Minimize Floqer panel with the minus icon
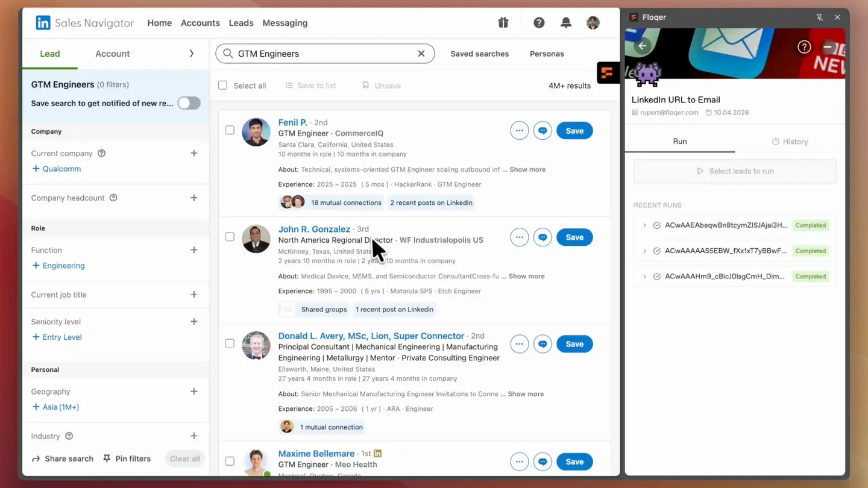The height and width of the screenshot is (488, 868). (x=828, y=46)
